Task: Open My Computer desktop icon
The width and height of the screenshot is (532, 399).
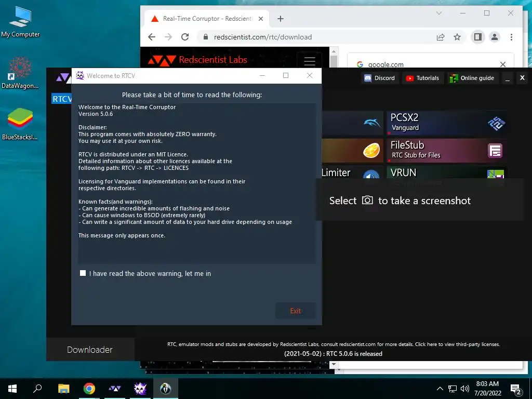Action: [x=20, y=22]
